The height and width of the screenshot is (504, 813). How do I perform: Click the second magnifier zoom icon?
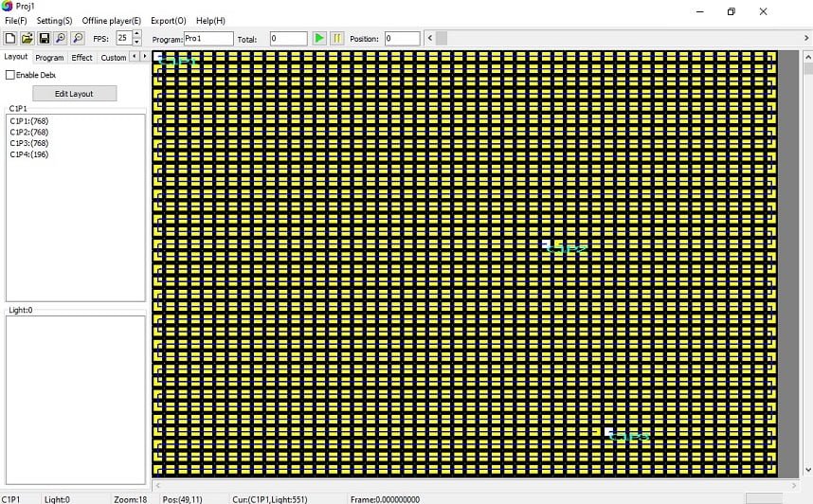[77, 39]
